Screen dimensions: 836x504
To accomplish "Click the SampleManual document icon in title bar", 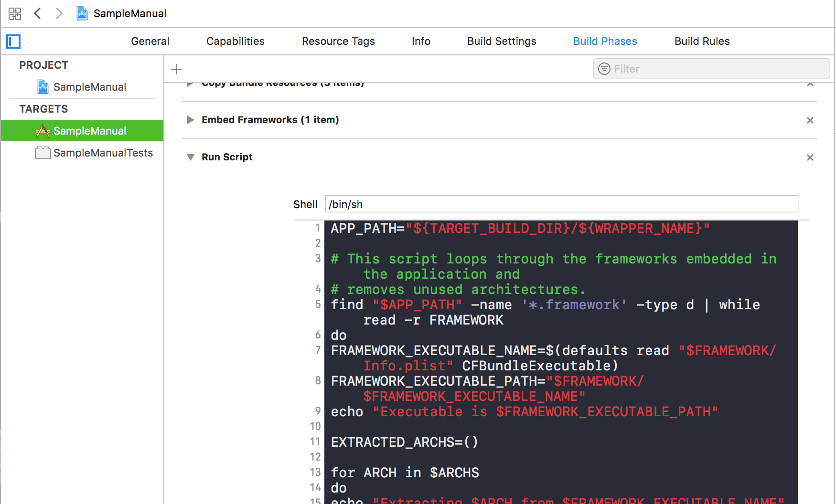I will pyautogui.click(x=82, y=13).
